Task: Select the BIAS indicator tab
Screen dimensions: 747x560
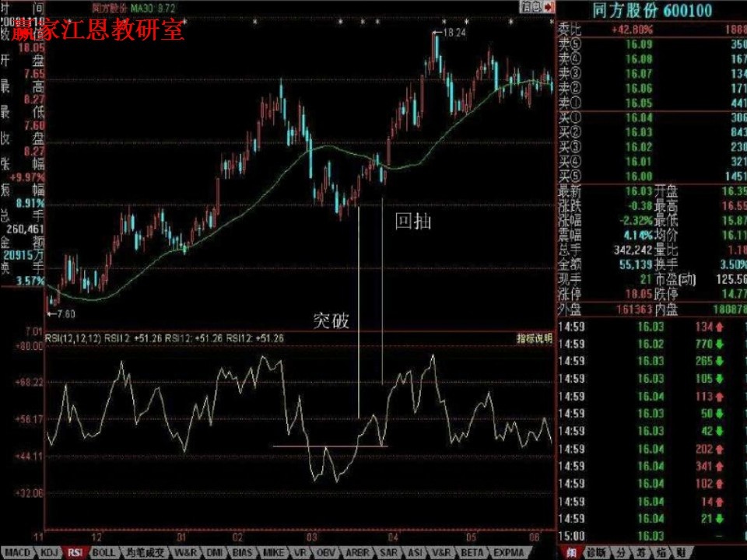Action: click(243, 553)
